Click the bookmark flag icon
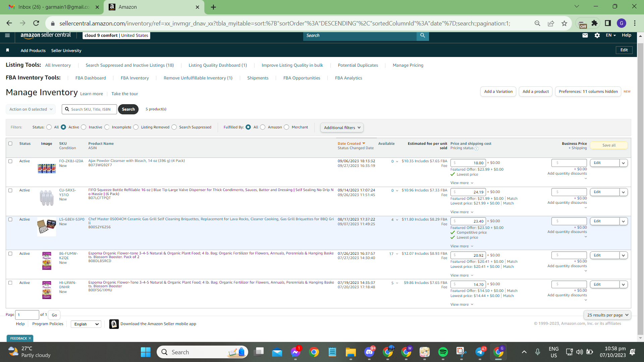Image resolution: width=644 pixels, height=362 pixels. tap(7, 50)
